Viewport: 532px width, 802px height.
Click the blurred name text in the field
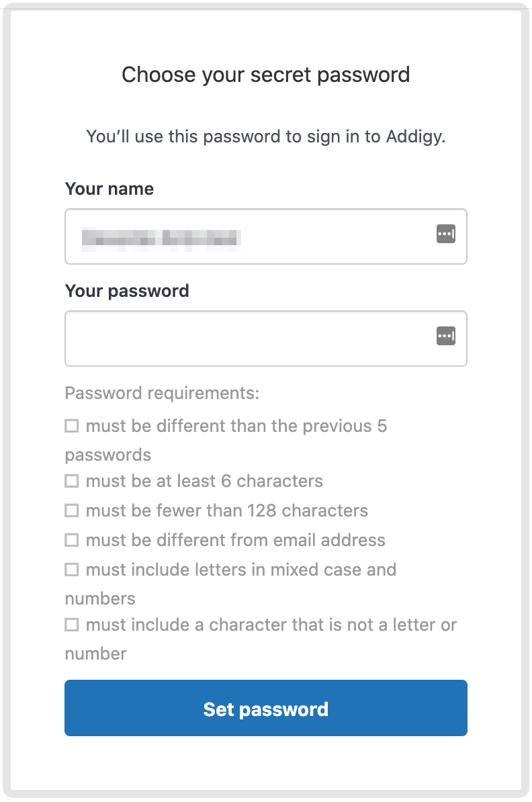coord(161,238)
